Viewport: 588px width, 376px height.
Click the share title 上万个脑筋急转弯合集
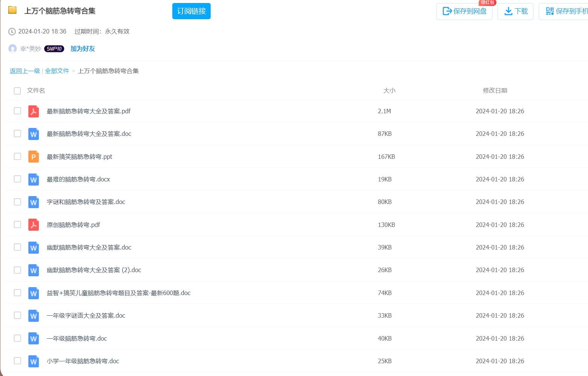(x=60, y=11)
